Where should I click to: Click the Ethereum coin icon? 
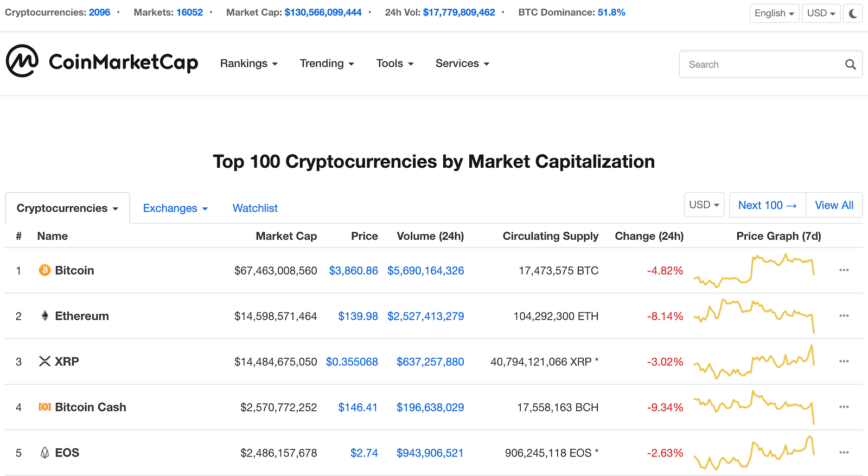[44, 316]
